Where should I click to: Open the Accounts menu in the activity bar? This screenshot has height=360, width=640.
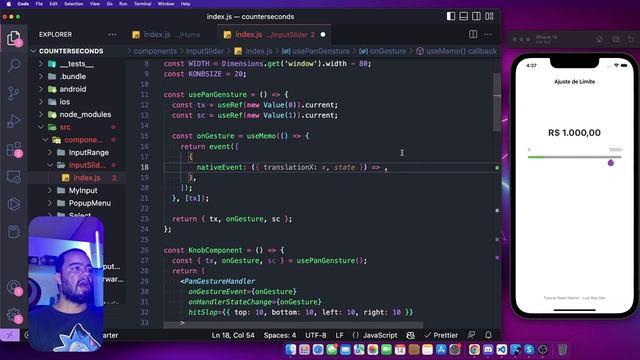(14, 287)
